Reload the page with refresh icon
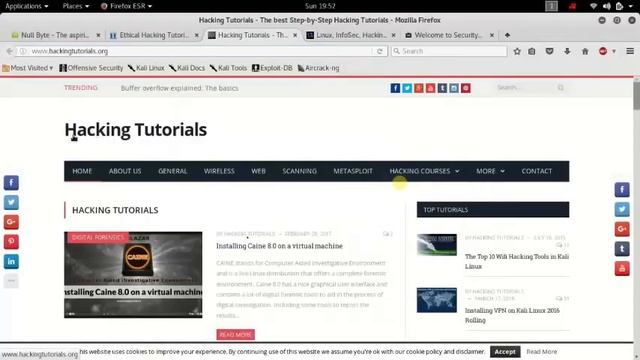Image resolution: width=640 pixels, height=360 pixels. click(380, 51)
